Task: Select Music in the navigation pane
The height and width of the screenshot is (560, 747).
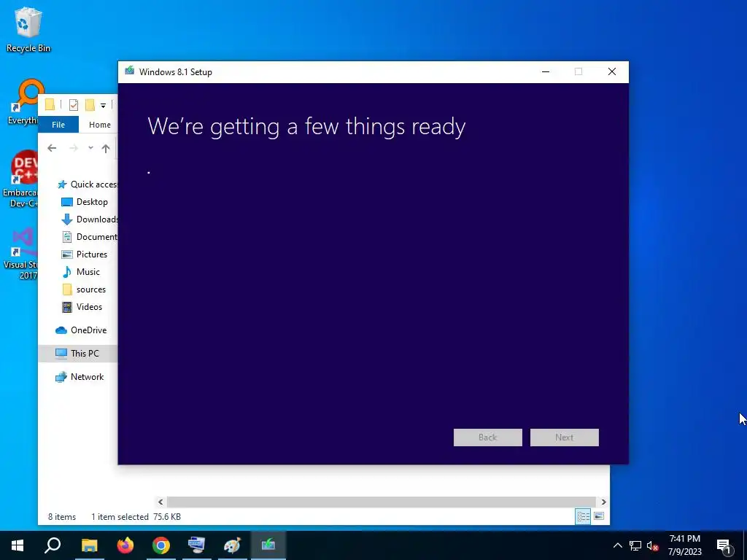Action: coord(80,272)
